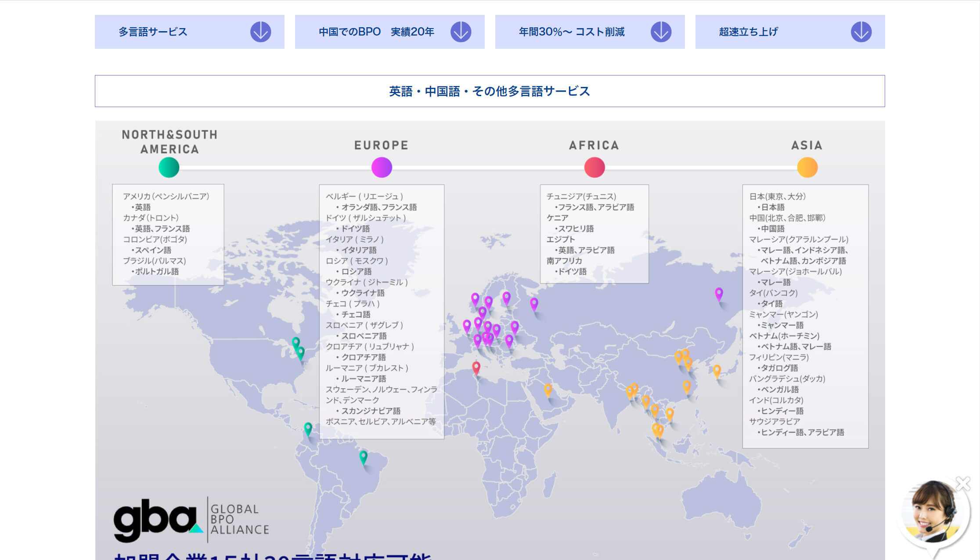
Task: Click down-arrow icon on 多言語サービス button
Action: [x=260, y=32]
